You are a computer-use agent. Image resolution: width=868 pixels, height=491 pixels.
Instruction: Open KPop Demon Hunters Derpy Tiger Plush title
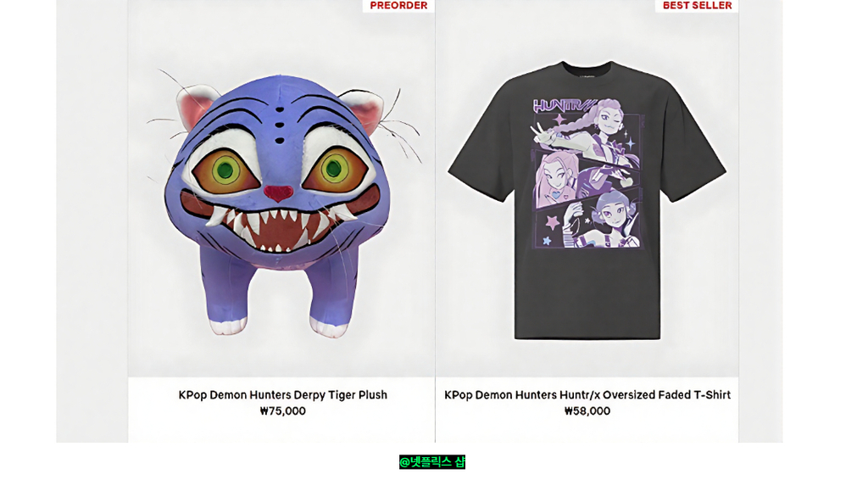click(282, 394)
